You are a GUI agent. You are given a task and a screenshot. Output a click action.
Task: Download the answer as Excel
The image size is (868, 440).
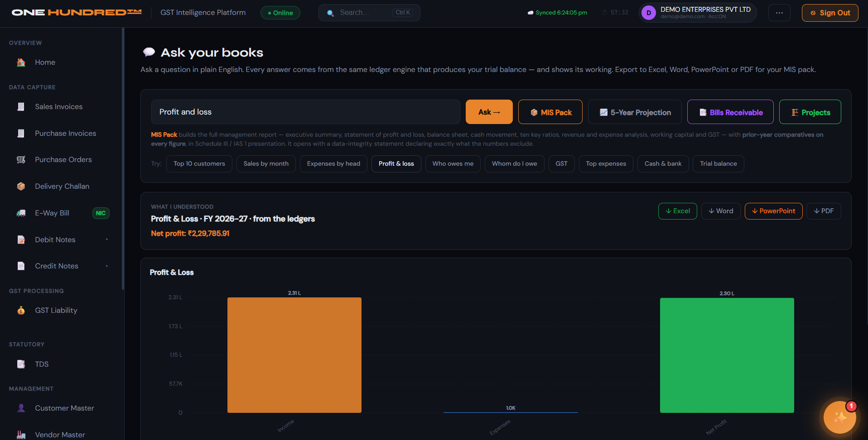[677, 211]
